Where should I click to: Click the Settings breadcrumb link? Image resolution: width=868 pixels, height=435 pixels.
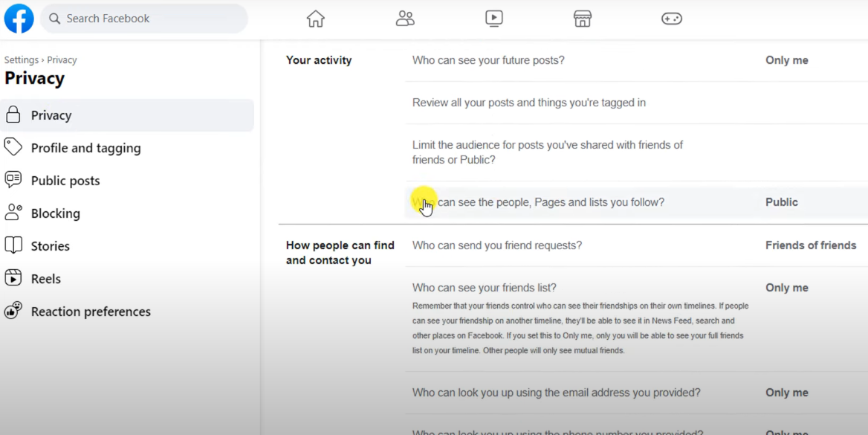21,59
